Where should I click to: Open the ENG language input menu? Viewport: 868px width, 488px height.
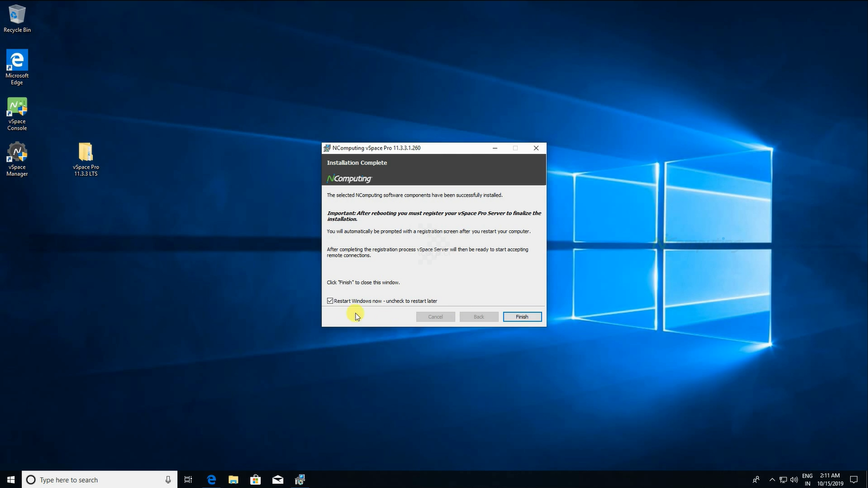pos(808,480)
